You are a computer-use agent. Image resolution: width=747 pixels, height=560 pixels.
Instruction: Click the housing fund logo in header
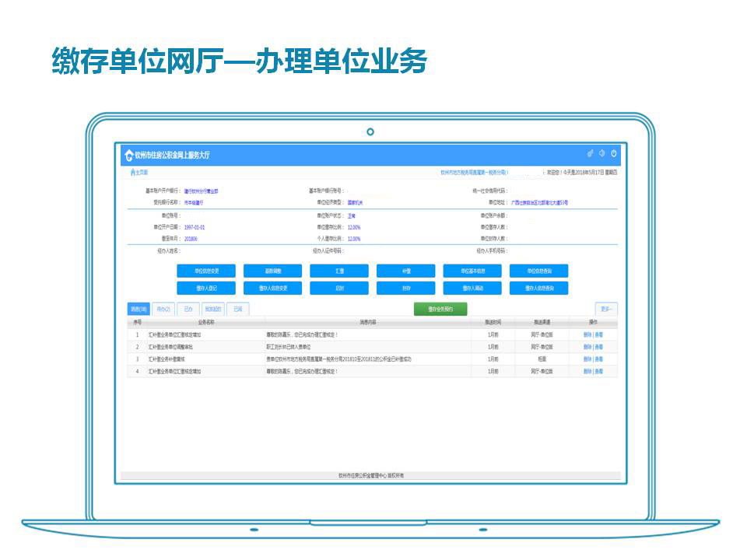tap(128, 155)
